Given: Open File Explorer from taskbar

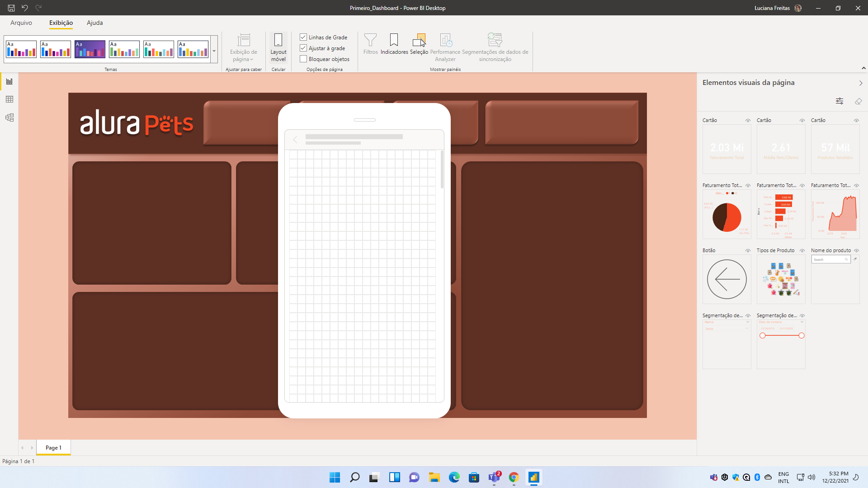Looking at the screenshot, I should click(x=434, y=477).
